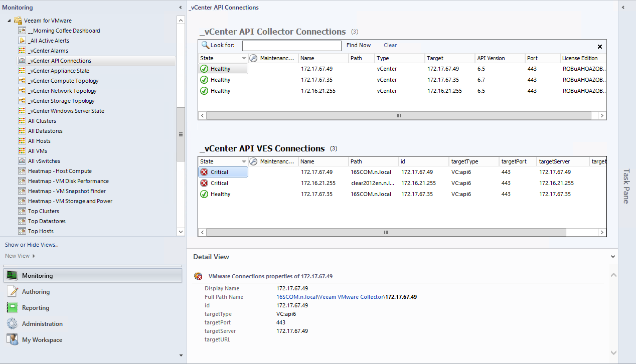Close the Look for search bar
This screenshot has width=636, height=364.
click(600, 46)
